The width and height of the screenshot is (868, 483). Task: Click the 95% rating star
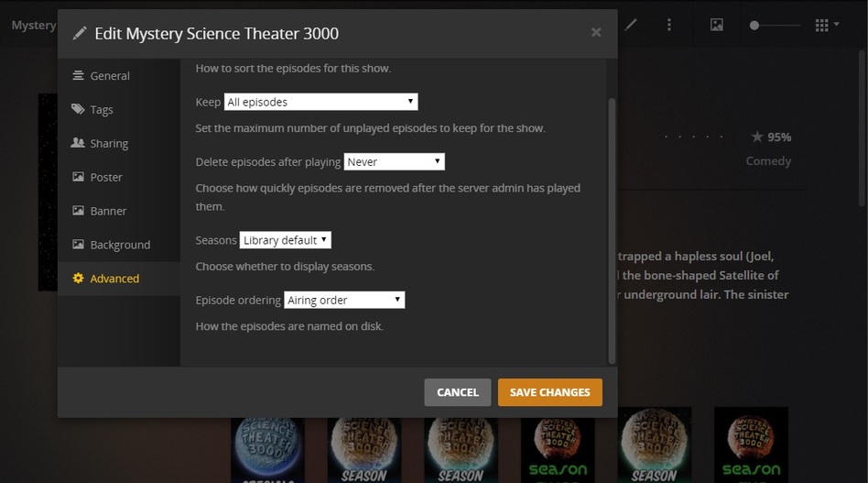click(757, 137)
